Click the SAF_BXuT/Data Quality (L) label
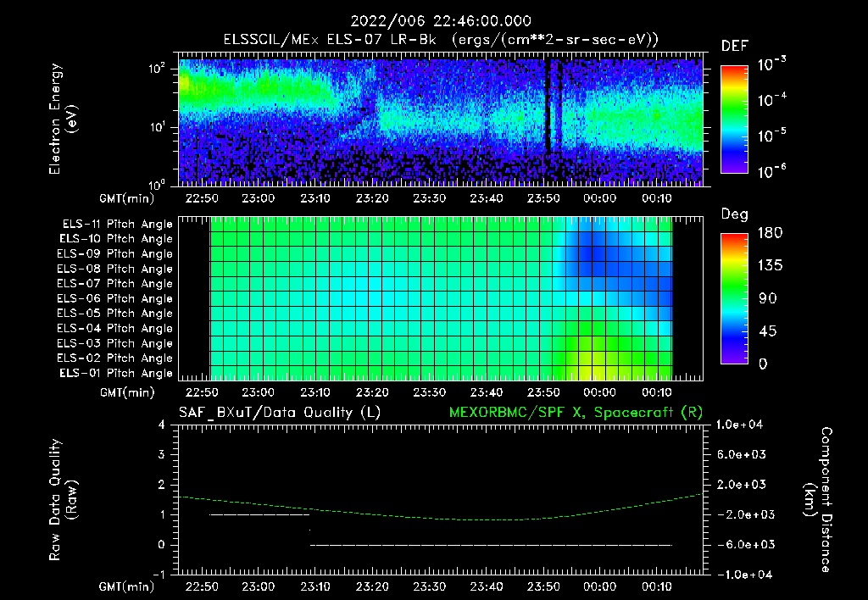Screen dimensions: 868x600 (x=280, y=413)
